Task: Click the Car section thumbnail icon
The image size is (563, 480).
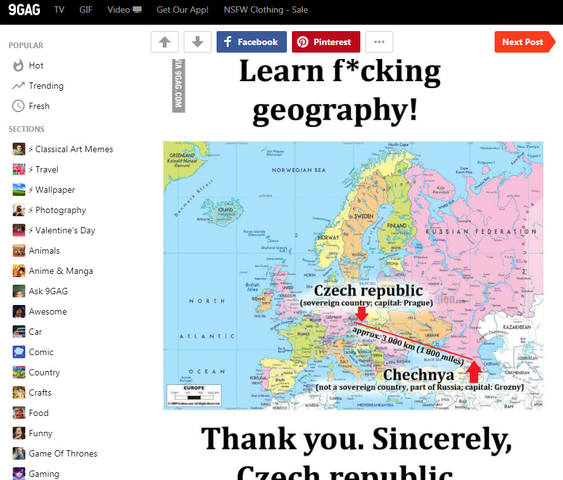Action: [19, 331]
